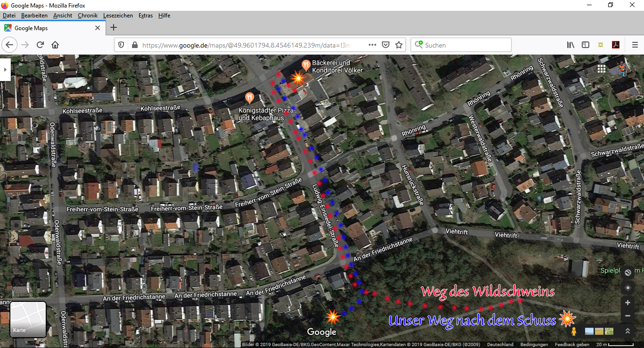The image size is (644, 348).
Task: Open the Hilfe menu
Action: (164, 16)
